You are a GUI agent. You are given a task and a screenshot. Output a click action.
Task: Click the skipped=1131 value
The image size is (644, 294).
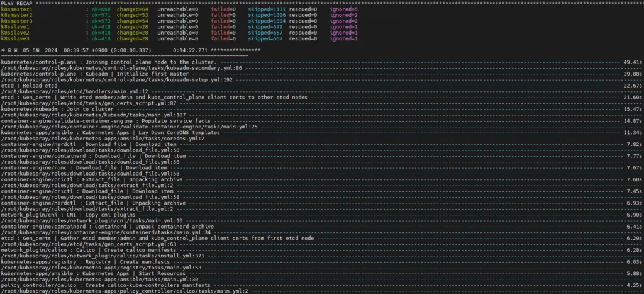(x=267, y=9)
